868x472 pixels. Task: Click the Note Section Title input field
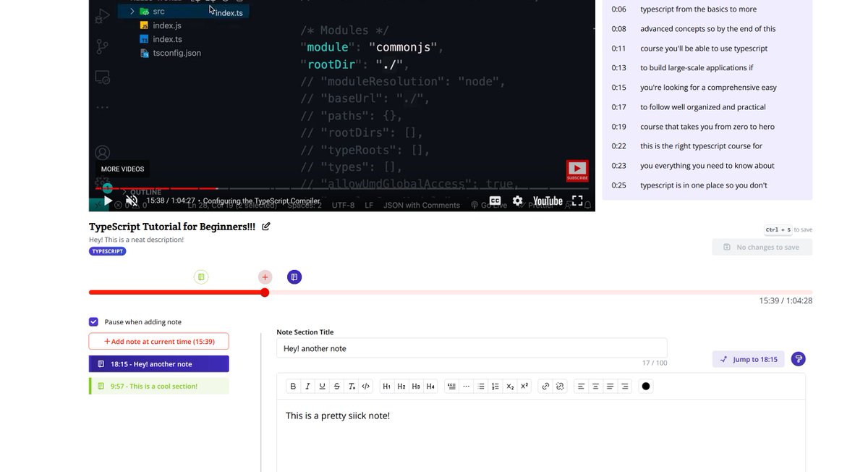472,348
